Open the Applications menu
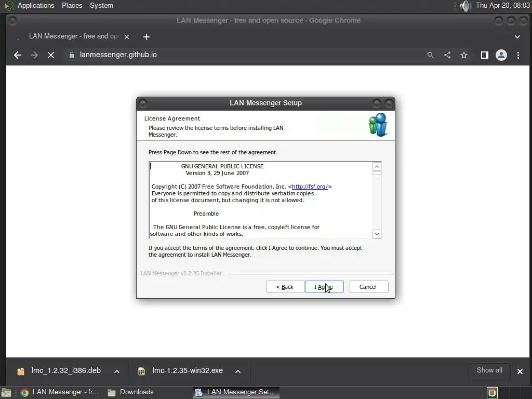The width and height of the screenshot is (532, 399). pos(36,5)
